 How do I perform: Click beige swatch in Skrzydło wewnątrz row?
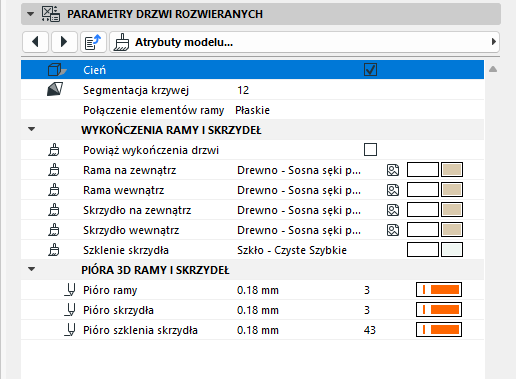[x=452, y=230]
